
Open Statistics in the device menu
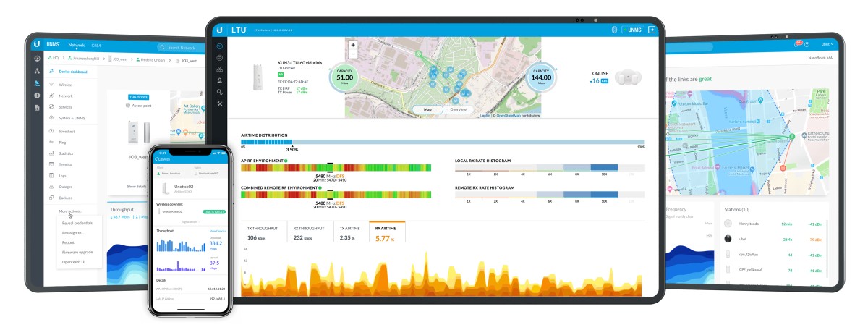[66, 153]
